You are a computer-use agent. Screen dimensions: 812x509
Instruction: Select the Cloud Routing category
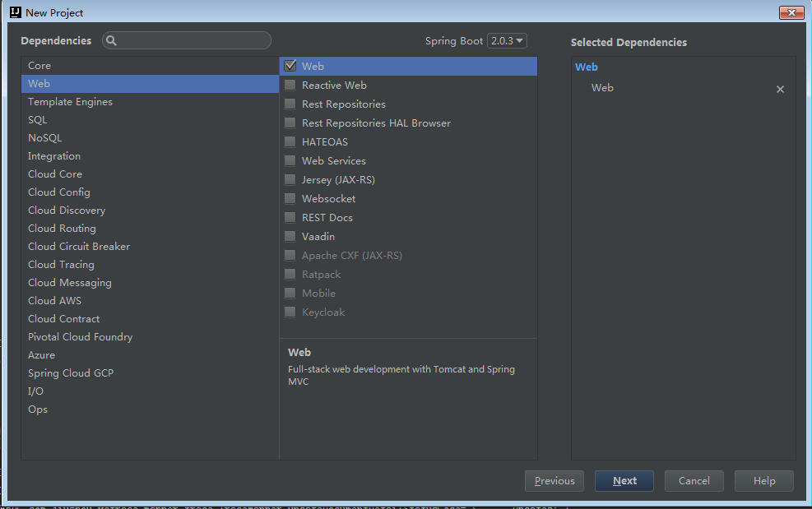pyautogui.click(x=151, y=229)
